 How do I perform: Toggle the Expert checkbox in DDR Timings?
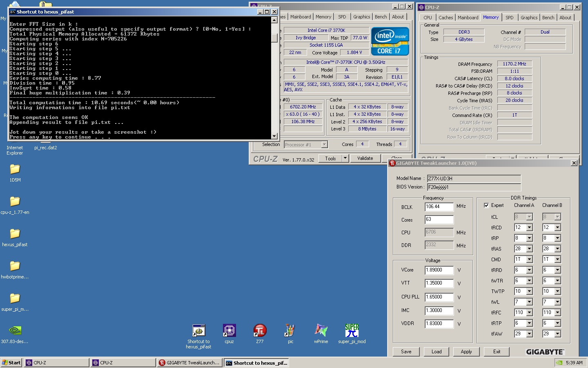click(x=486, y=205)
